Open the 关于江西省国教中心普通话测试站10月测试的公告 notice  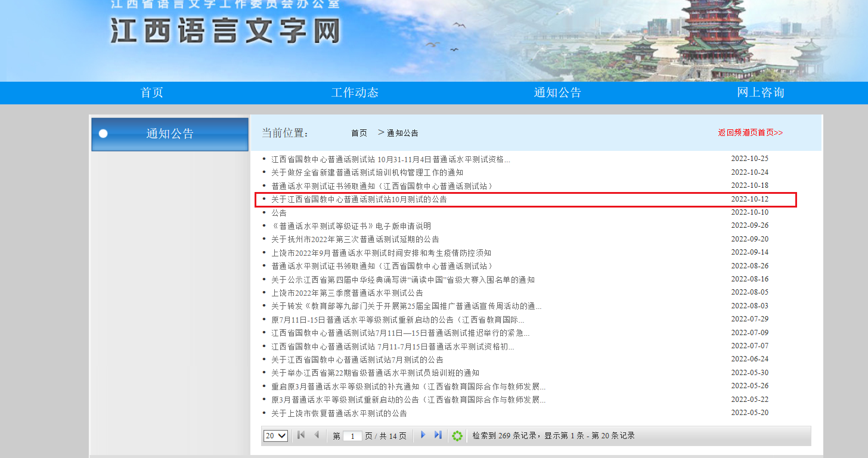[x=359, y=199]
